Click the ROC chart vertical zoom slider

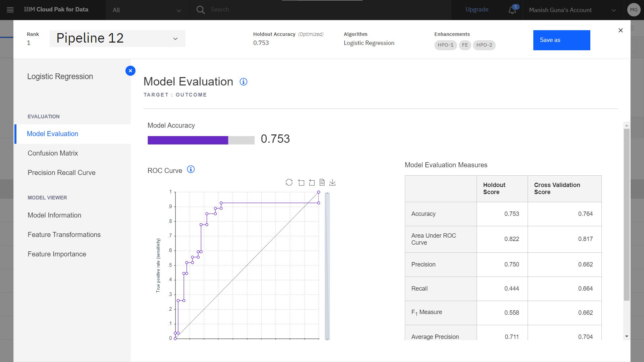[327, 266]
